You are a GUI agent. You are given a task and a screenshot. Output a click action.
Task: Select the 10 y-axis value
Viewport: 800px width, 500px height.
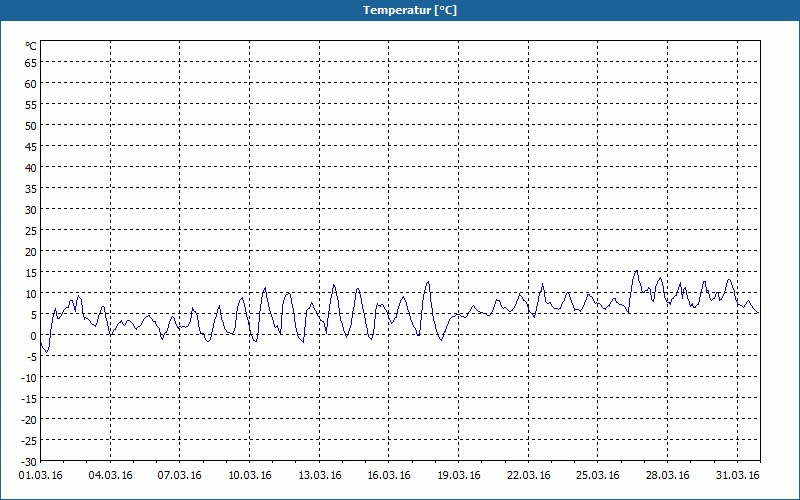[x=31, y=293]
